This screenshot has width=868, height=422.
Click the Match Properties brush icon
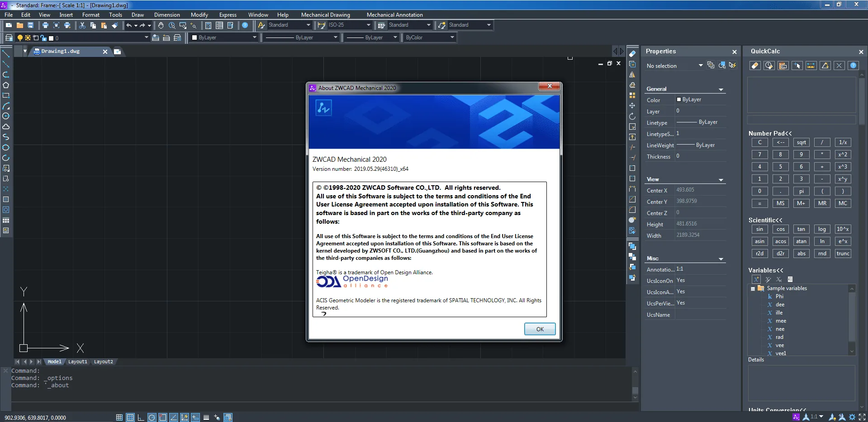coord(115,25)
